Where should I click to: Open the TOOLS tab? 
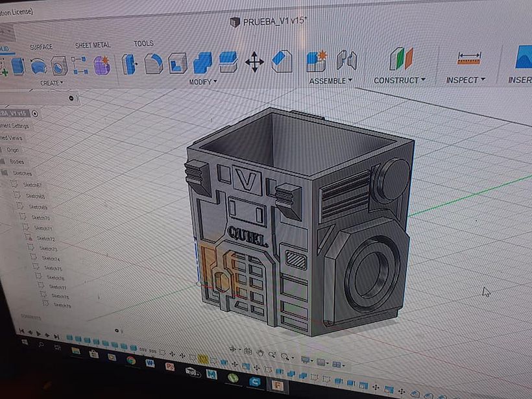[143, 43]
